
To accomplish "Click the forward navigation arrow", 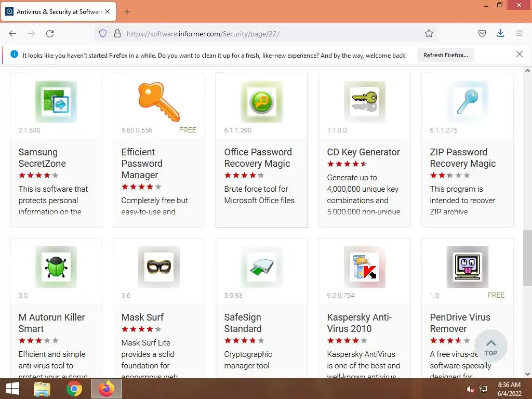I will [x=31, y=34].
